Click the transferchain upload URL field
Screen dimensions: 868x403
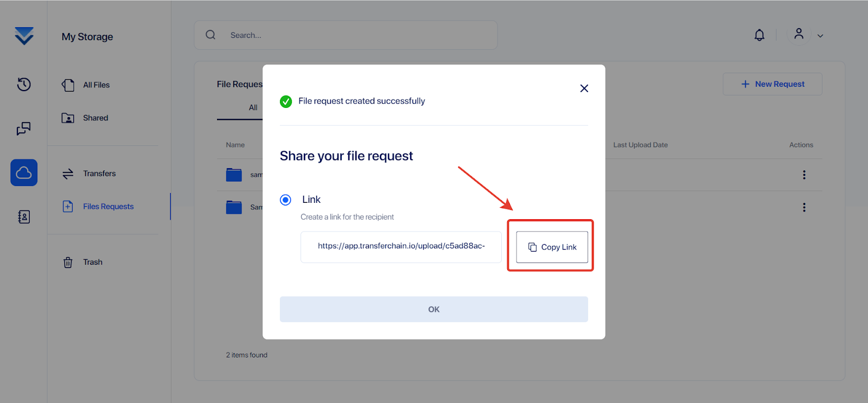tap(401, 247)
